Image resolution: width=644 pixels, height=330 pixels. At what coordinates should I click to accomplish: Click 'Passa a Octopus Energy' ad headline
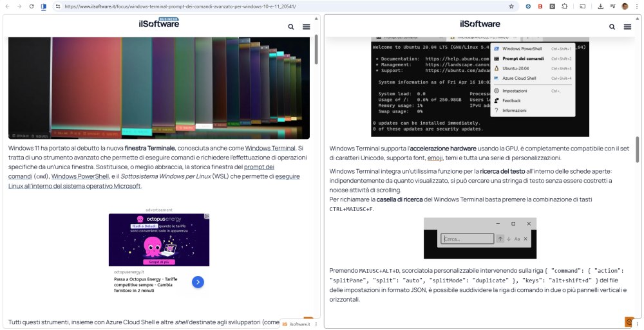146,285
